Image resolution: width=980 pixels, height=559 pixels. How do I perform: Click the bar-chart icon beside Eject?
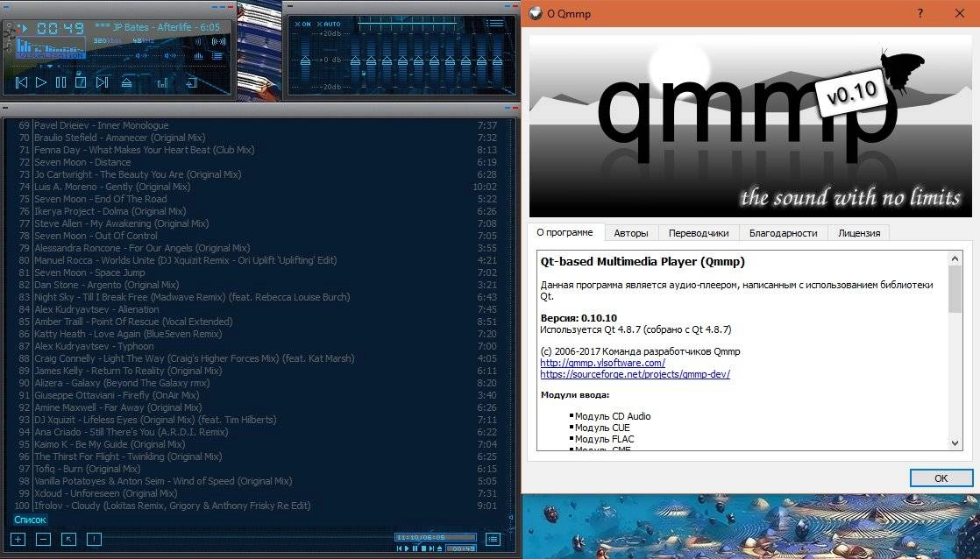click(x=162, y=83)
